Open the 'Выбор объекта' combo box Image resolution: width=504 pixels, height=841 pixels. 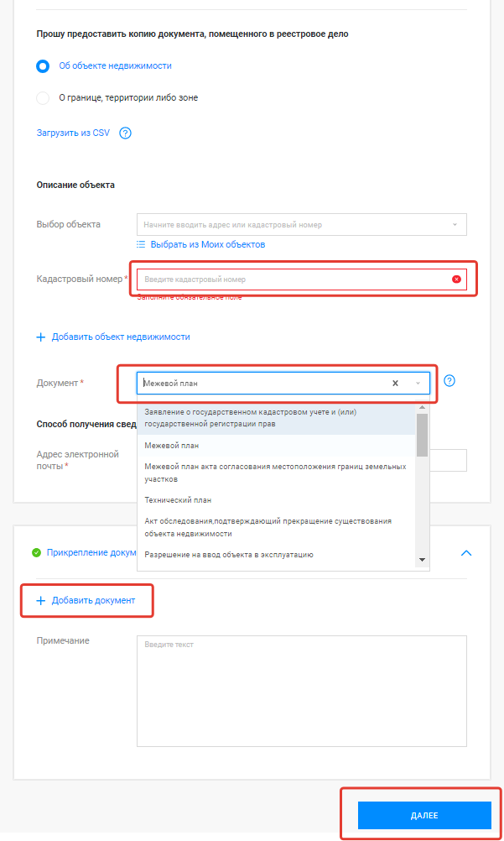tap(301, 225)
